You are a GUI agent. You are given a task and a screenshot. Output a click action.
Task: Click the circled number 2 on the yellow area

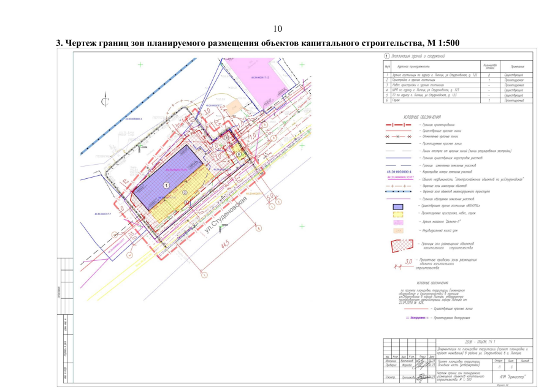[x=185, y=192]
